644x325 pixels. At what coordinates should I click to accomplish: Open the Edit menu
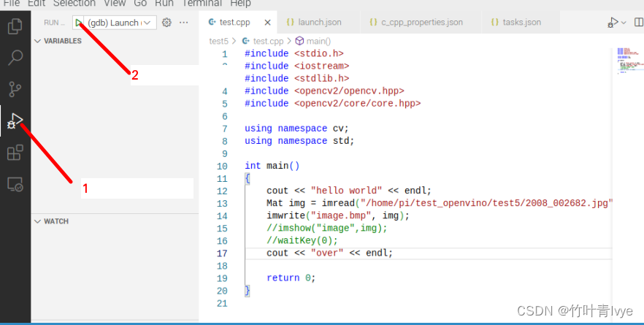coord(37,4)
